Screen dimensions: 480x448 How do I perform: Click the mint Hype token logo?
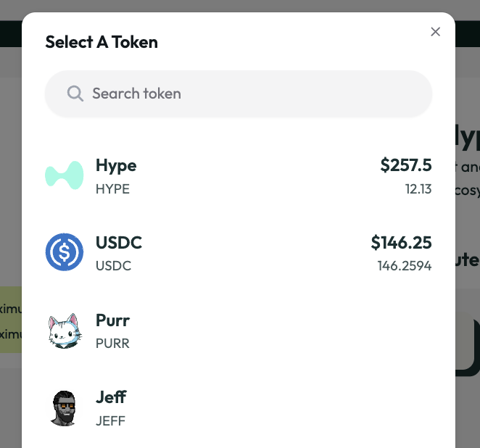tap(65, 175)
